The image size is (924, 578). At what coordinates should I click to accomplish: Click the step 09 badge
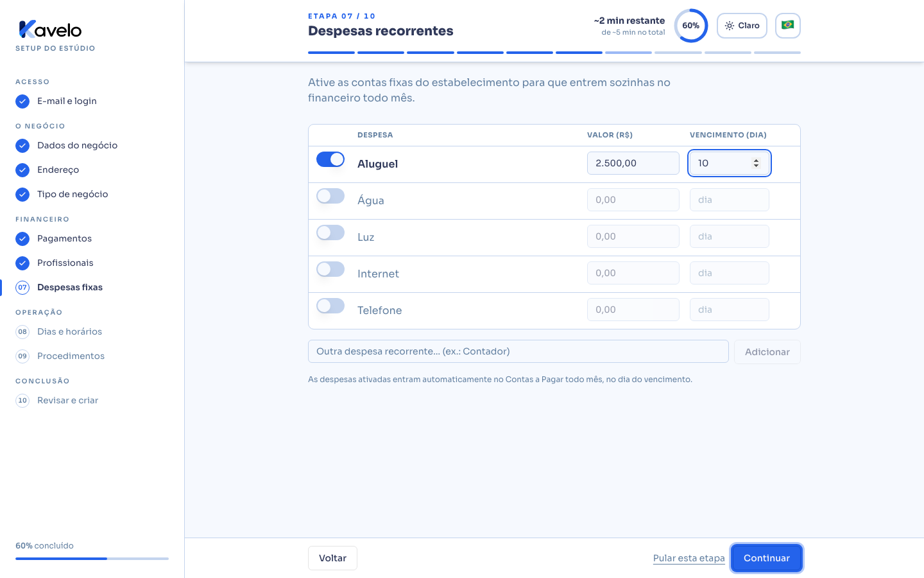coord(22,356)
